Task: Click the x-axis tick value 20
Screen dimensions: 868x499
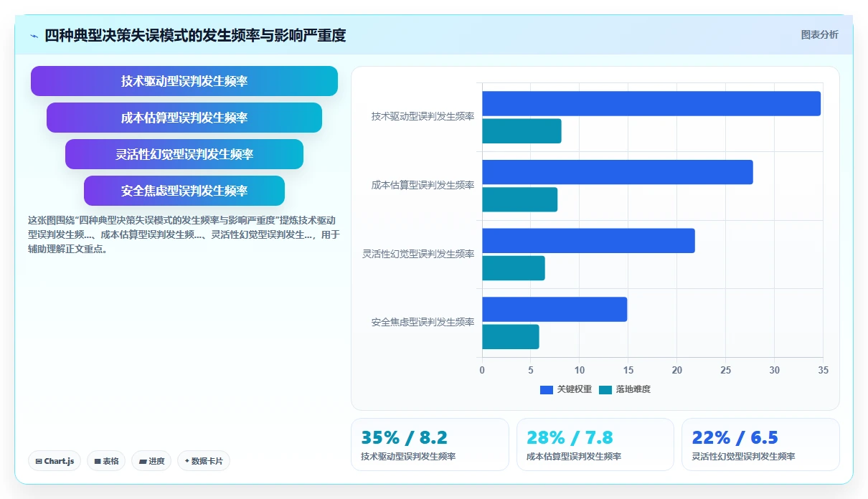Action: pos(677,370)
